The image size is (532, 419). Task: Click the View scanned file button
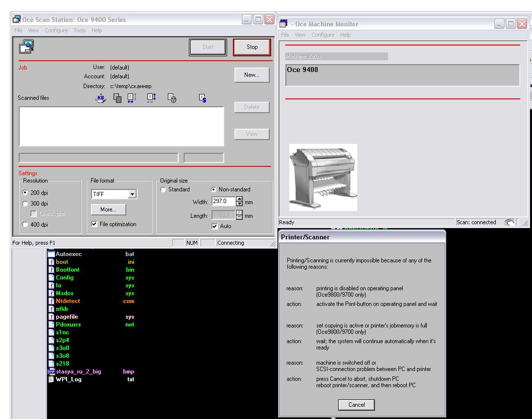tap(252, 134)
